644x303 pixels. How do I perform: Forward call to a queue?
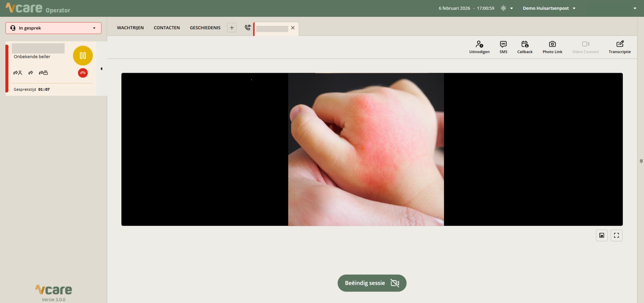(43, 73)
